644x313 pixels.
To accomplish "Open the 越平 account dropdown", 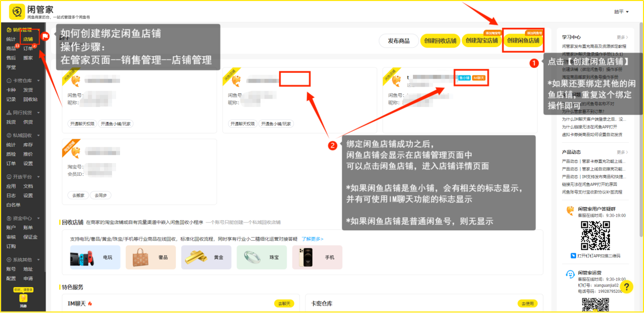I will (x=621, y=12).
